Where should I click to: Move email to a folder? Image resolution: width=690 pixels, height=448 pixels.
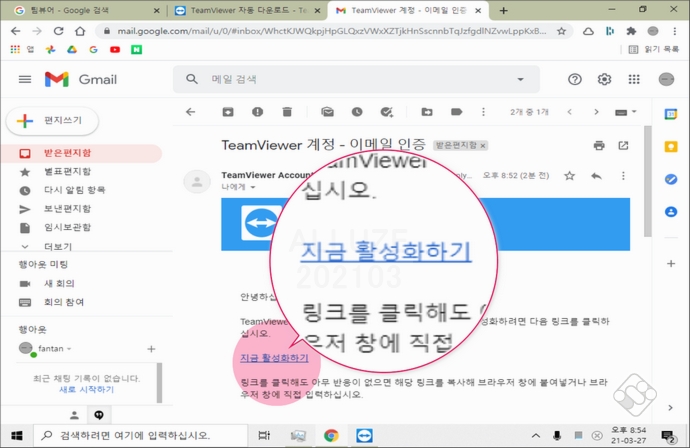(x=427, y=112)
